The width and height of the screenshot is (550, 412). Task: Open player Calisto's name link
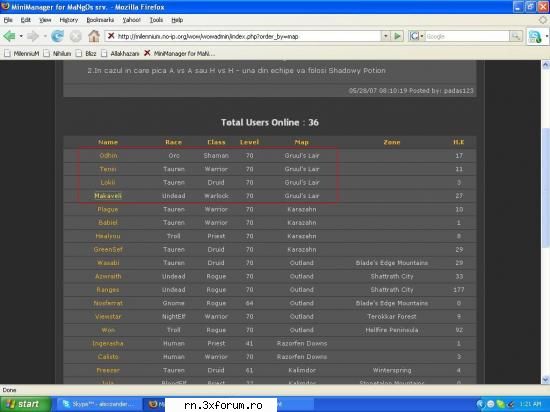[x=108, y=357]
